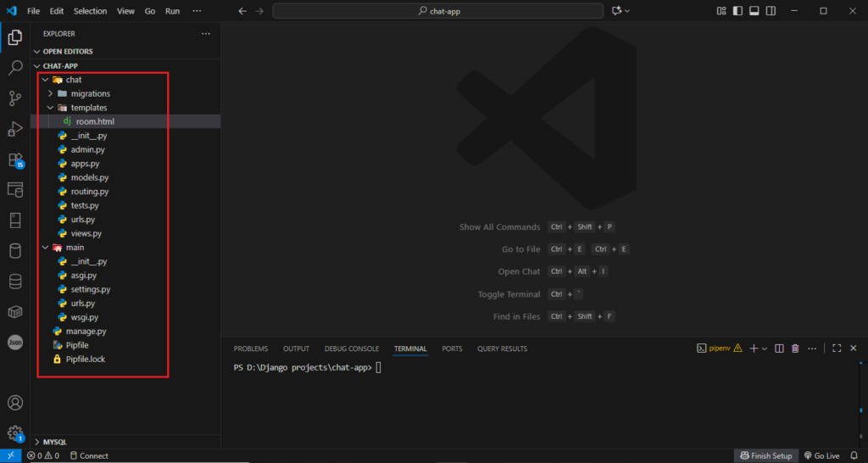Open the Go menu
Image resolution: width=868 pixels, height=463 pixels.
(150, 11)
